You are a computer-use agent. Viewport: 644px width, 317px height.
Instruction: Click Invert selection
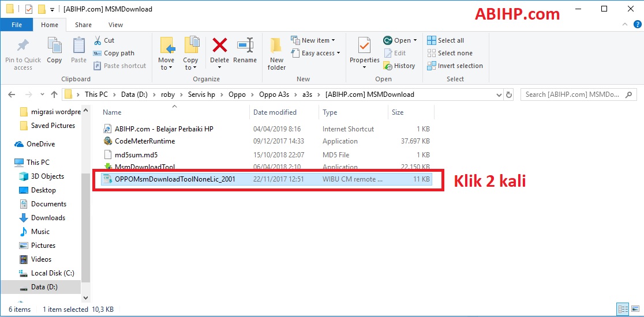pyautogui.click(x=455, y=66)
